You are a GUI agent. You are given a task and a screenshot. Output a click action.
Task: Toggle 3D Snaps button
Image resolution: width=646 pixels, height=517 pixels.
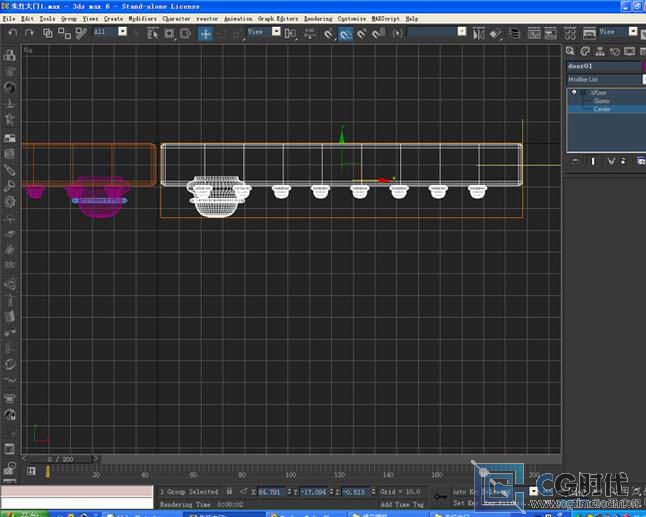coord(328,34)
